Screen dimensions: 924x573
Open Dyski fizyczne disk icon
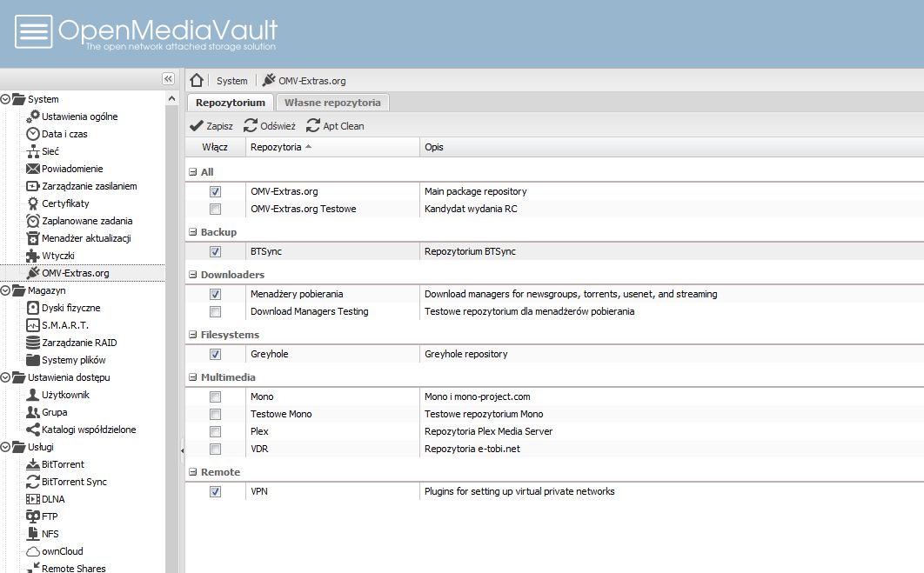(x=33, y=308)
